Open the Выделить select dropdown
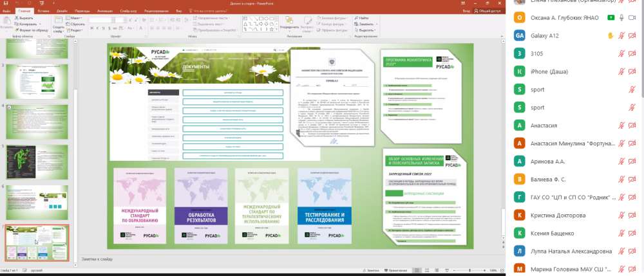644x276 pixels. point(366,30)
